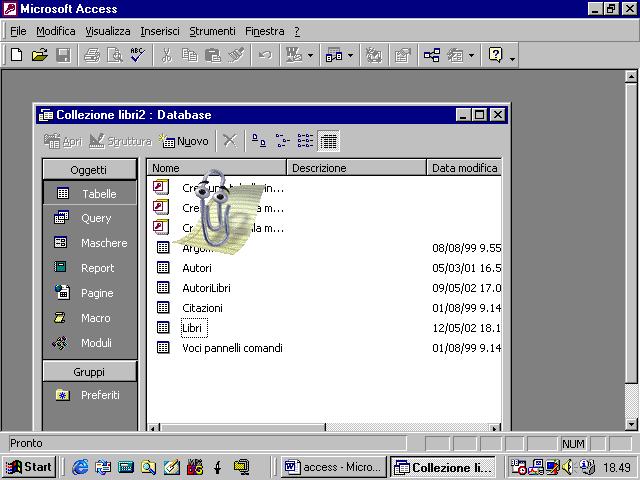The height and width of the screenshot is (480, 640).
Task: Switch to List view
Action: (x=305, y=141)
